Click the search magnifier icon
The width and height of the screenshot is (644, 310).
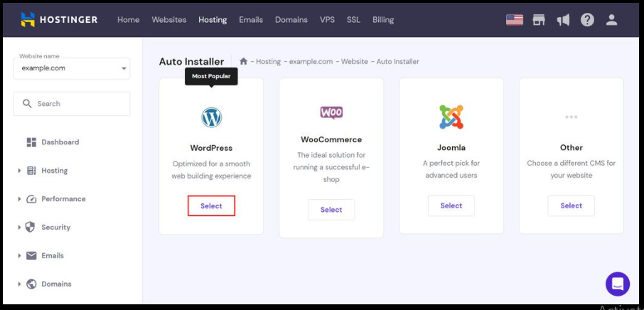coord(27,104)
